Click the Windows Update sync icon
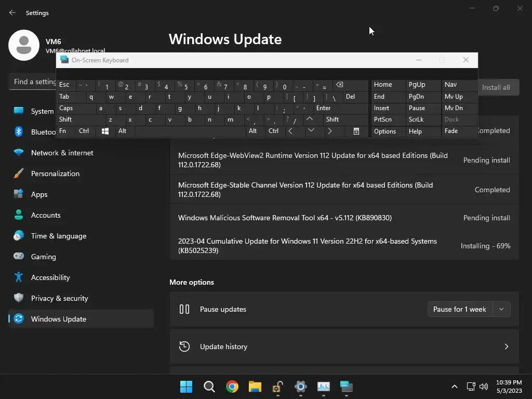532x399 pixels. pyautogui.click(x=19, y=318)
